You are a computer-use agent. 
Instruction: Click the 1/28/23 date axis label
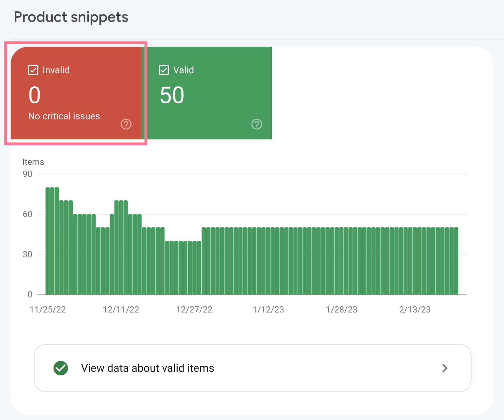(x=341, y=309)
